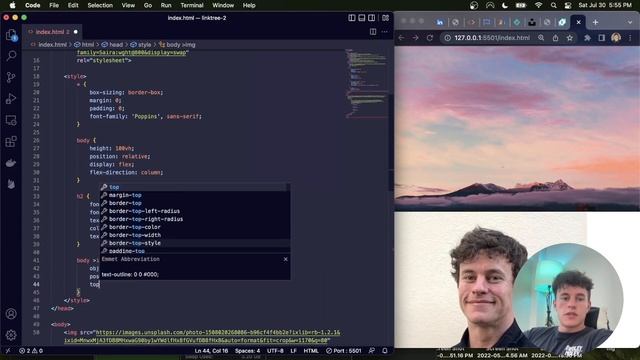The height and width of the screenshot is (360, 640).
Task: Open the Remote Explorer view
Action: click(11, 120)
